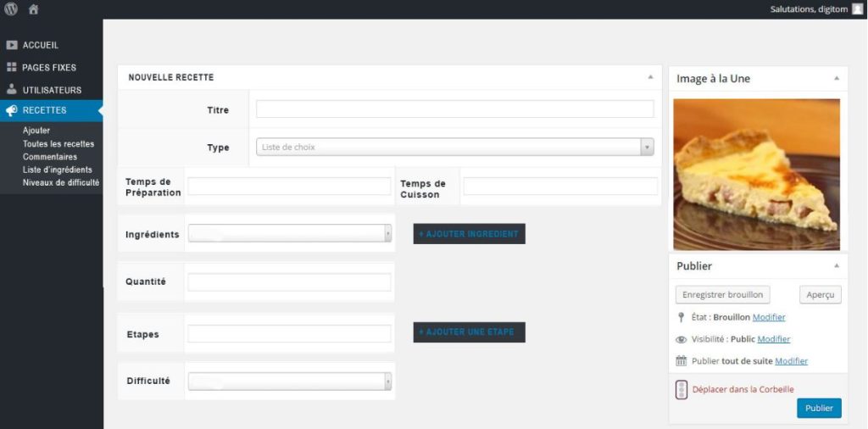Click into the Titre input field
868x429 pixels.
point(454,109)
